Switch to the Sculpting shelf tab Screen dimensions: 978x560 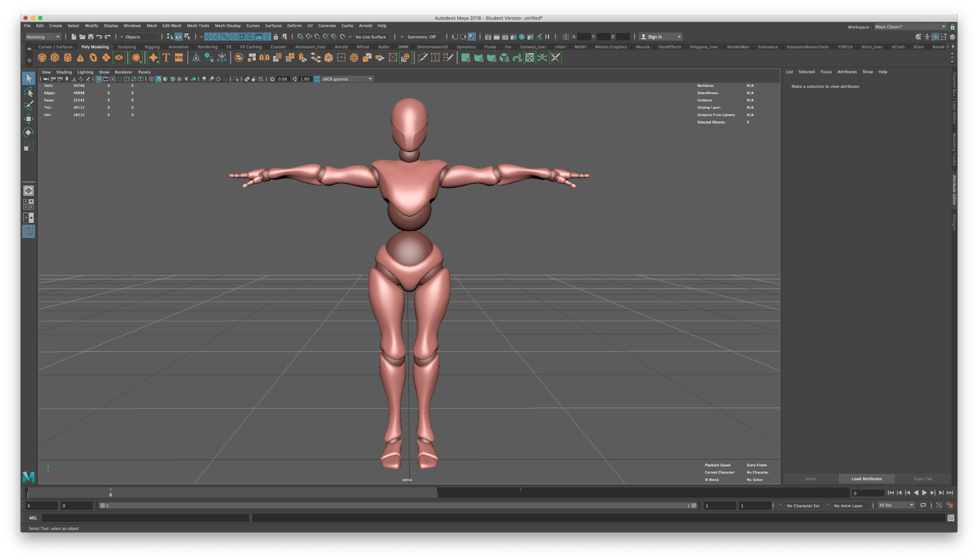point(127,47)
